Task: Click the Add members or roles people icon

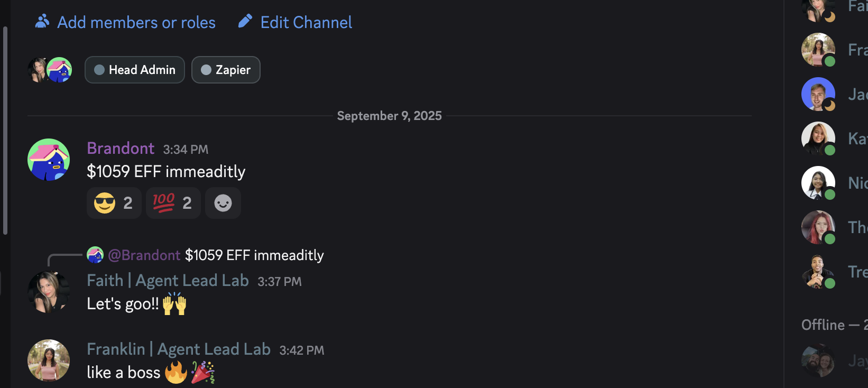Action: (x=42, y=21)
